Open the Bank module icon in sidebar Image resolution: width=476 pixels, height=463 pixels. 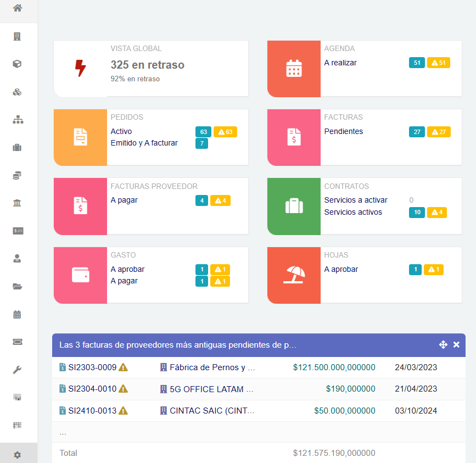pyautogui.click(x=17, y=203)
